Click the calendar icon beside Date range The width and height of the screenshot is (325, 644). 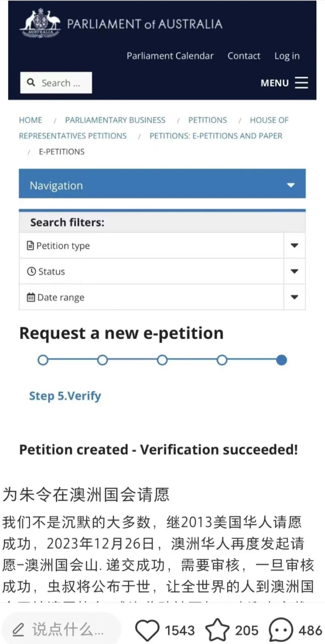point(31,297)
